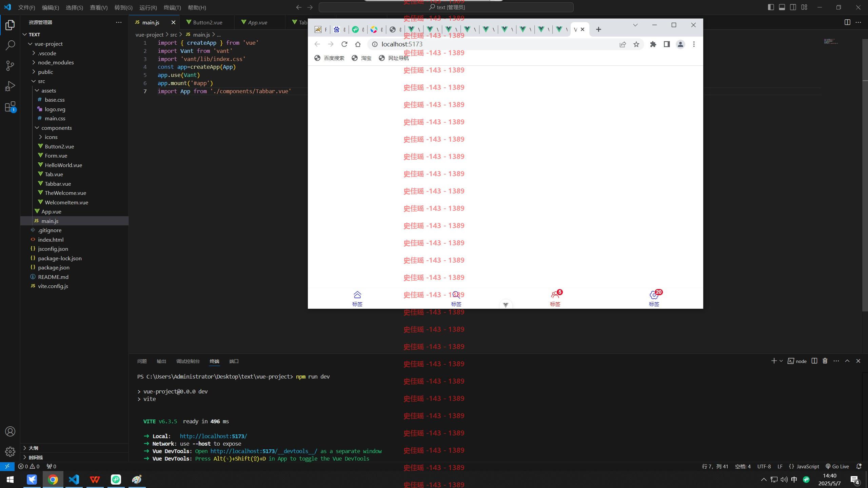Select the home tabbar item

point(357,299)
